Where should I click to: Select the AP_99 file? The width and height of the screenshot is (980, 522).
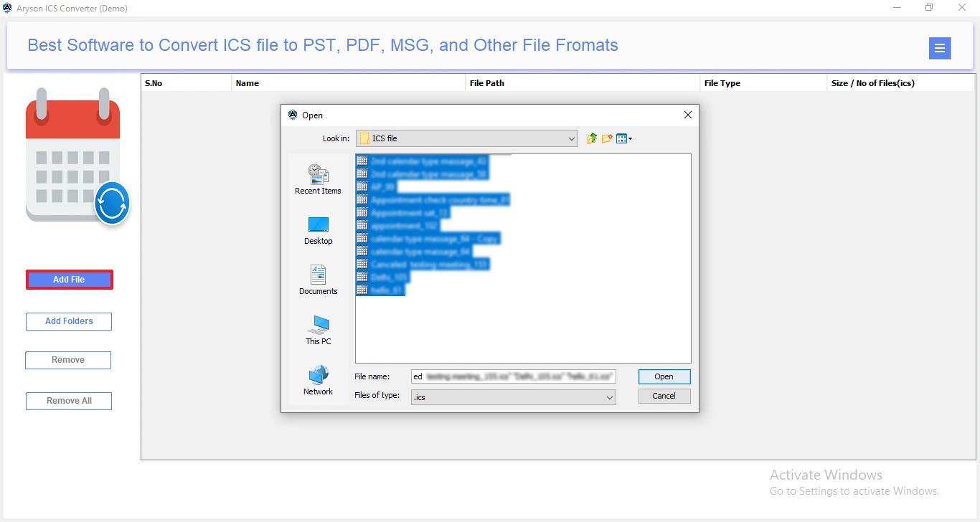[377, 187]
